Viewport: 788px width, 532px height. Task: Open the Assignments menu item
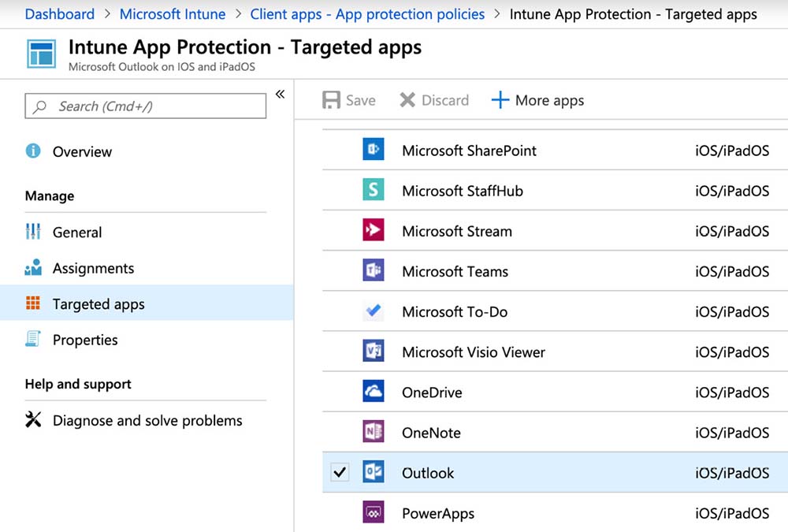93,268
